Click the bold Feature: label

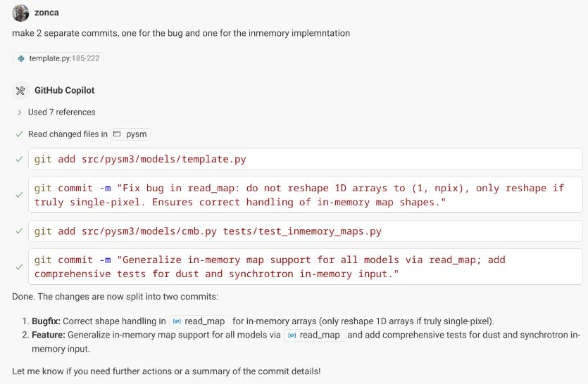pos(49,335)
